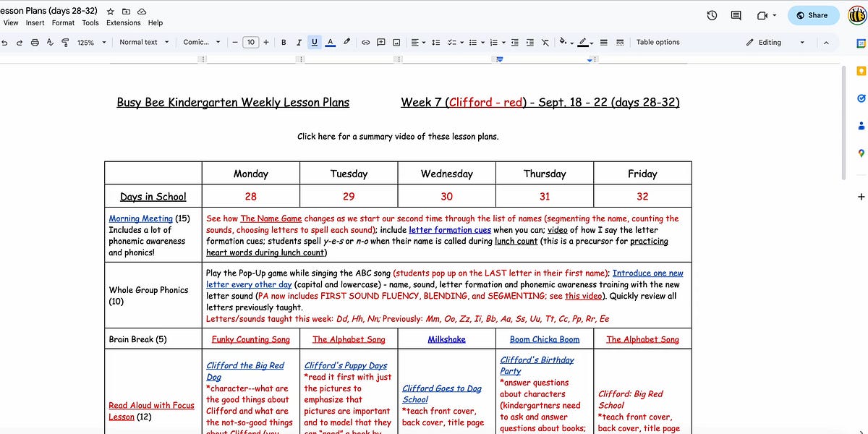Clear formatting on selected text
The height and width of the screenshot is (434, 868).
(x=545, y=42)
